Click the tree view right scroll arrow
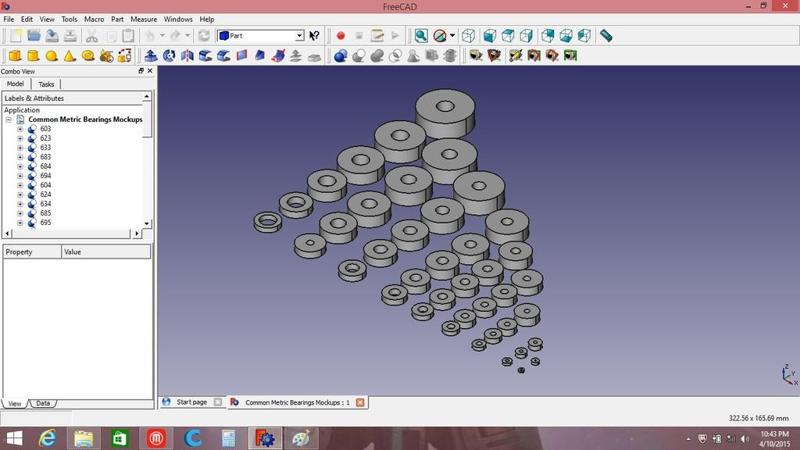 click(x=136, y=234)
